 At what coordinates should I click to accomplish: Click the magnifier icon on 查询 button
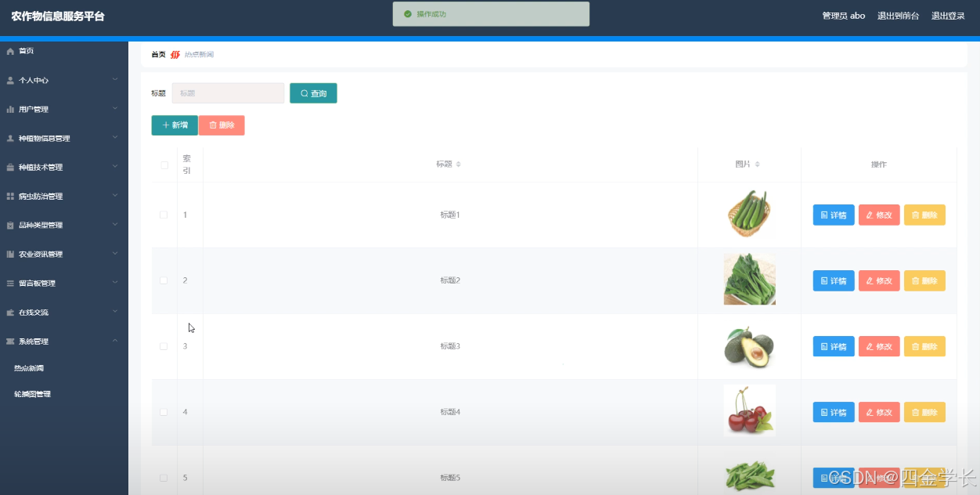[x=304, y=94]
